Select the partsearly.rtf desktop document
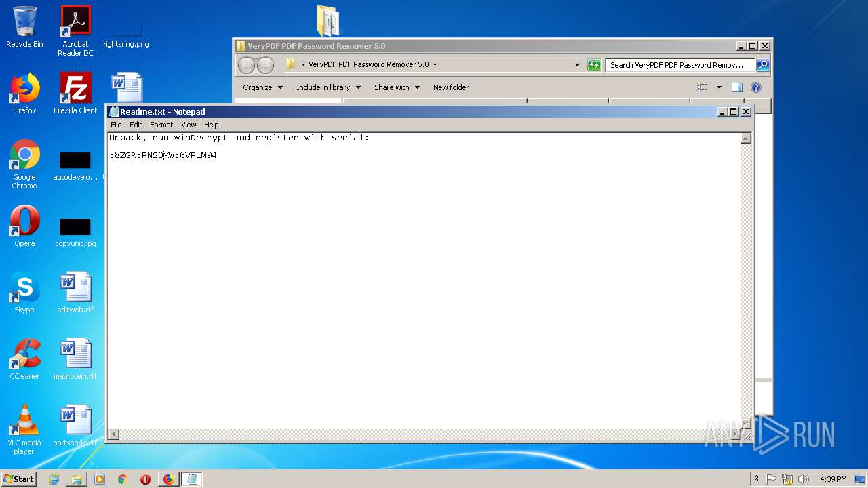This screenshot has height=488, width=868. [x=75, y=426]
